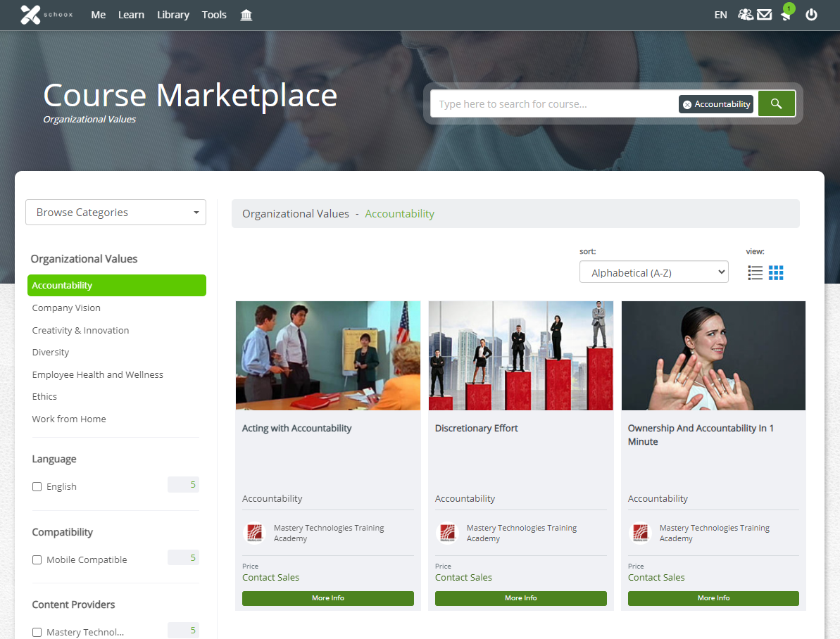Click Mastery logo on Ownership And Accountability card
Viewport: 840px width, 639px height.
pos(641,533)
